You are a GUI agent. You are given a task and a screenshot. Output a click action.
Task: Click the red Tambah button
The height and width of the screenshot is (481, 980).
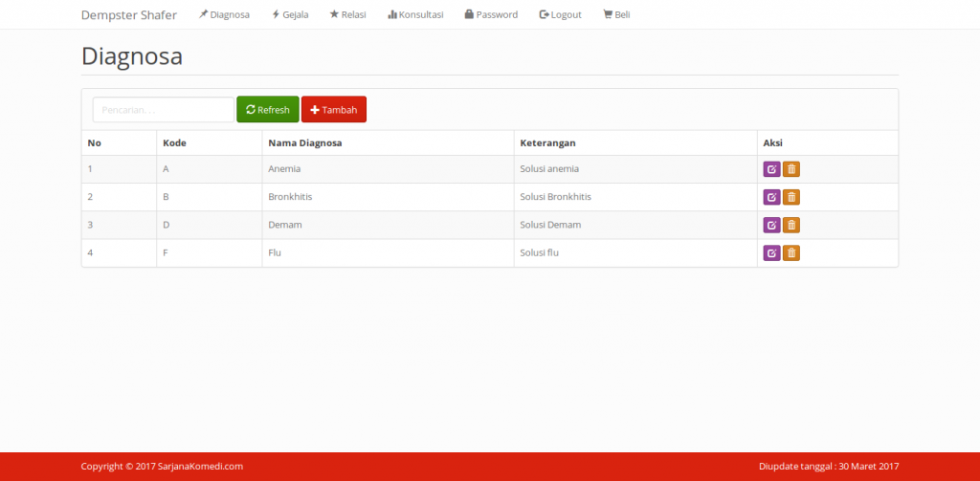333,110
